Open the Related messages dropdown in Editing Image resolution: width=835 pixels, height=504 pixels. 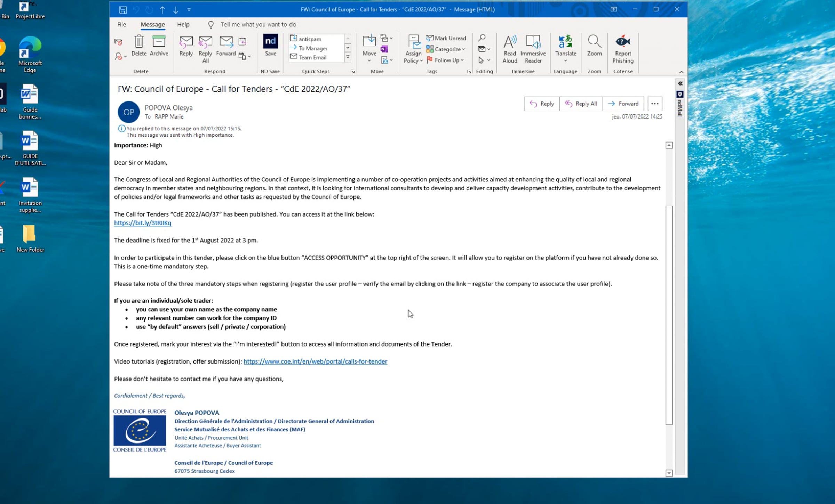point(484,49)
